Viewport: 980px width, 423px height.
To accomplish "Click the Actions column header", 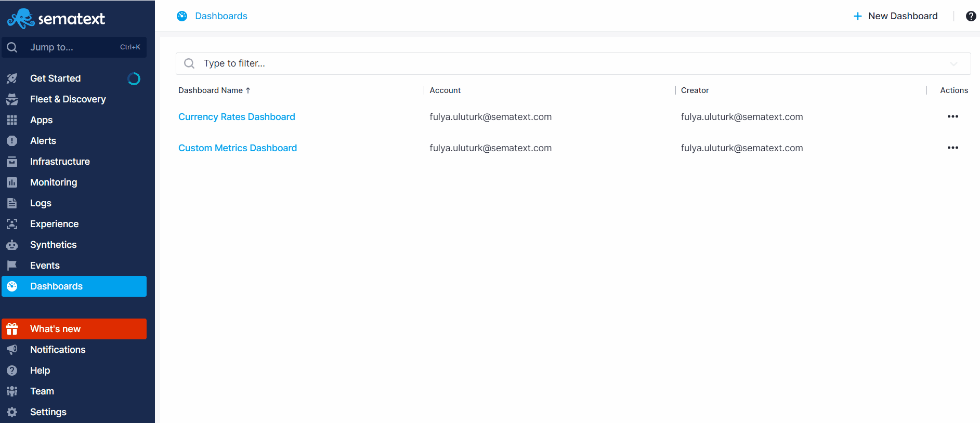I will coord(954,90).
